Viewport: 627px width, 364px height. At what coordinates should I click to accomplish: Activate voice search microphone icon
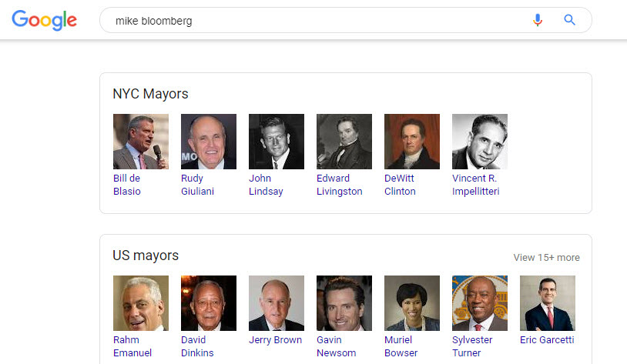coord(538,20)
